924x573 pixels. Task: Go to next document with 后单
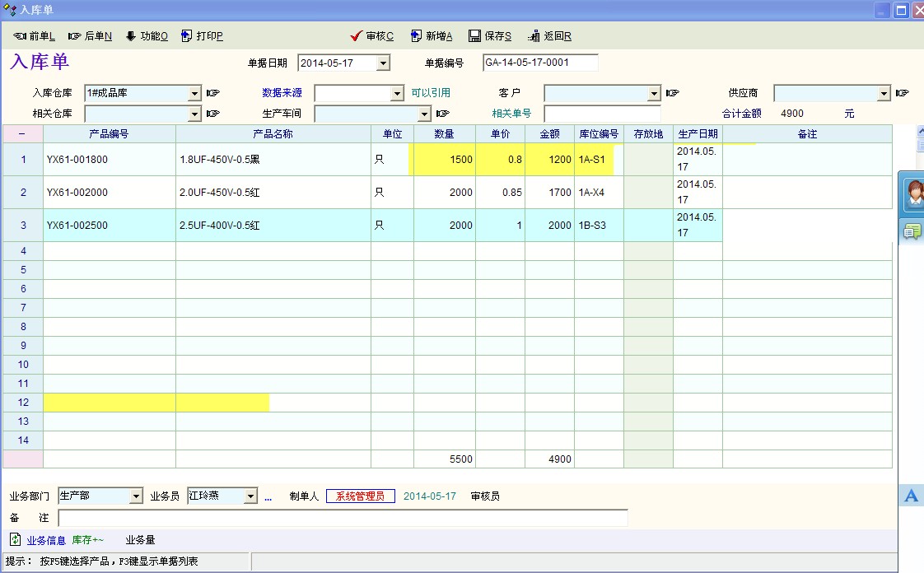90,36
